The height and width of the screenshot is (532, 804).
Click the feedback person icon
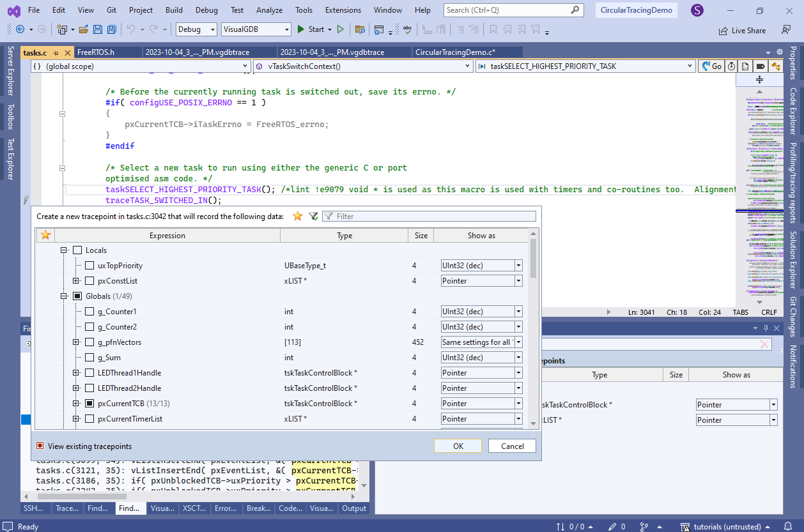[x=786, y=30]
